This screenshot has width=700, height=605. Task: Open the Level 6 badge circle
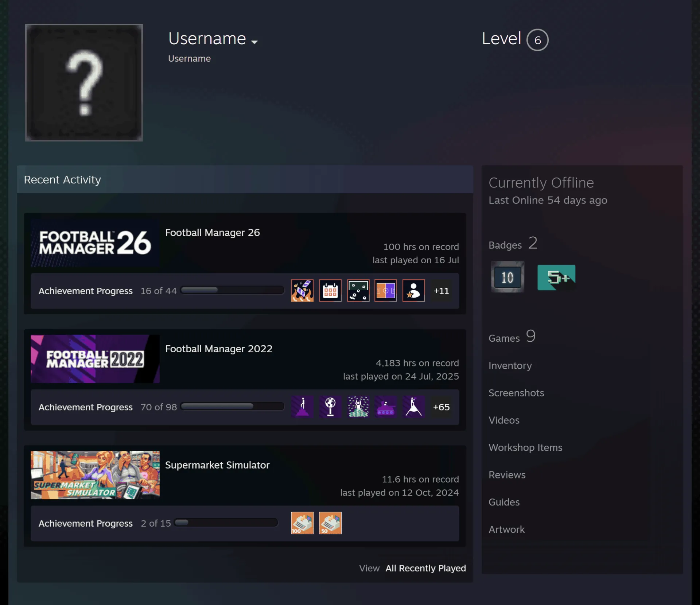click(x=537, y=40)
